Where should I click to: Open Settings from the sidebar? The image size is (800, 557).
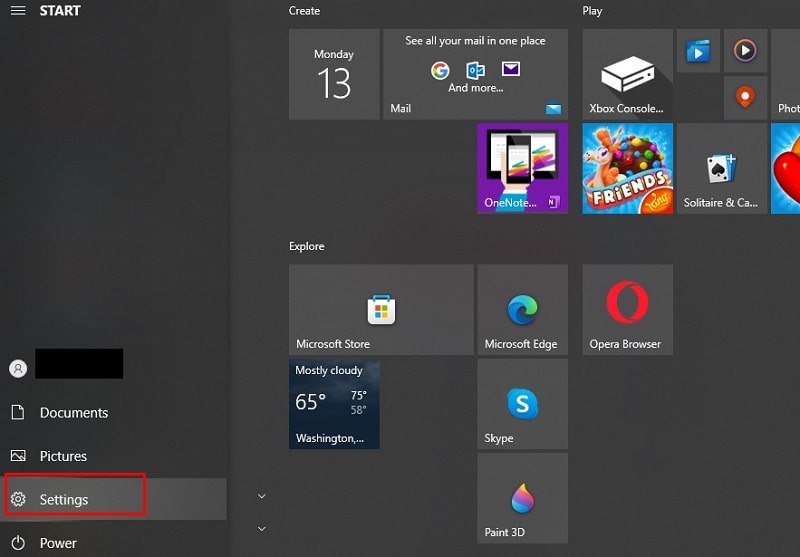pos(113,499)
